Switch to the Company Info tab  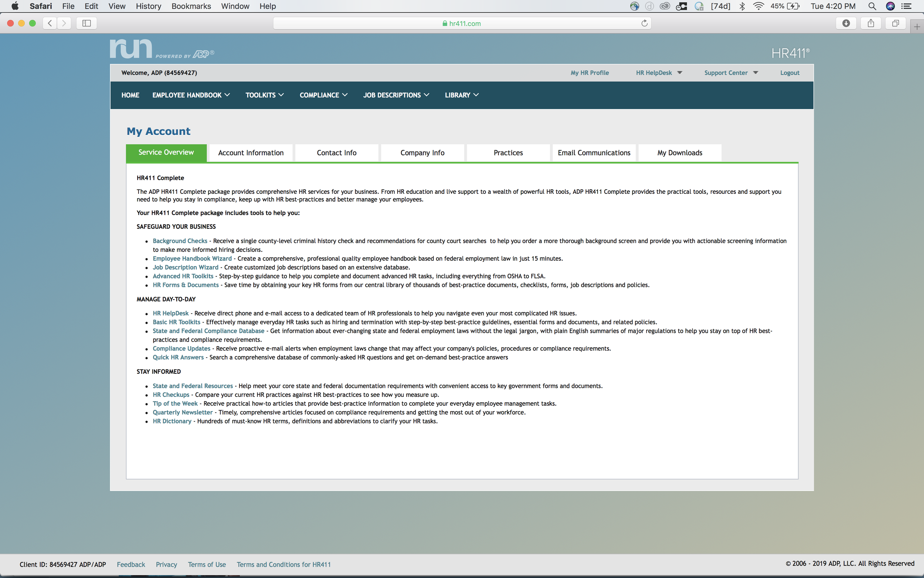[x=422, y=152]
